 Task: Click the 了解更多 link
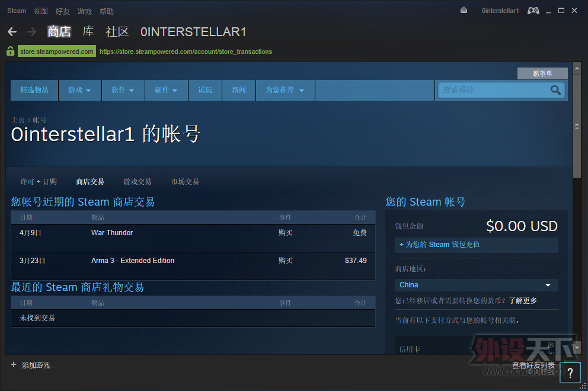pos(523,300)
